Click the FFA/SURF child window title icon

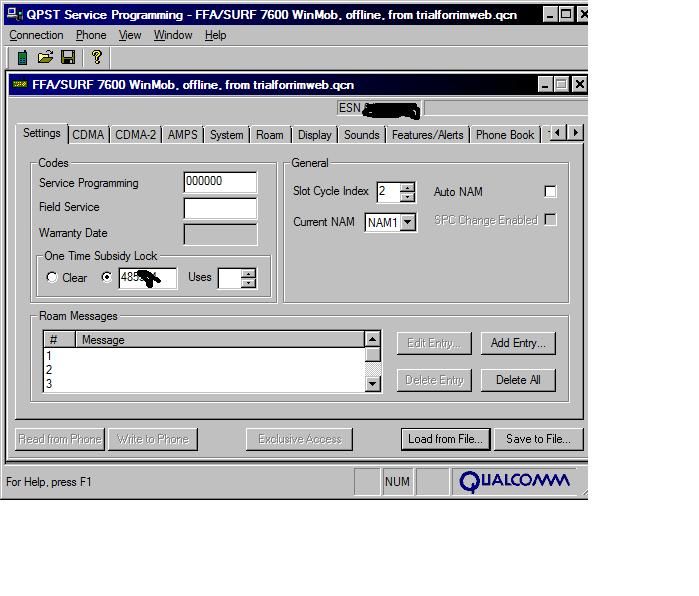[20, 84]
